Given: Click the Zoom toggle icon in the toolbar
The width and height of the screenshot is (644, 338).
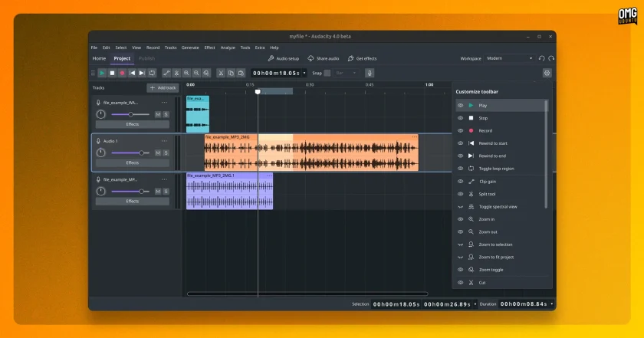Looking at the screenshot, I should 206,73.
